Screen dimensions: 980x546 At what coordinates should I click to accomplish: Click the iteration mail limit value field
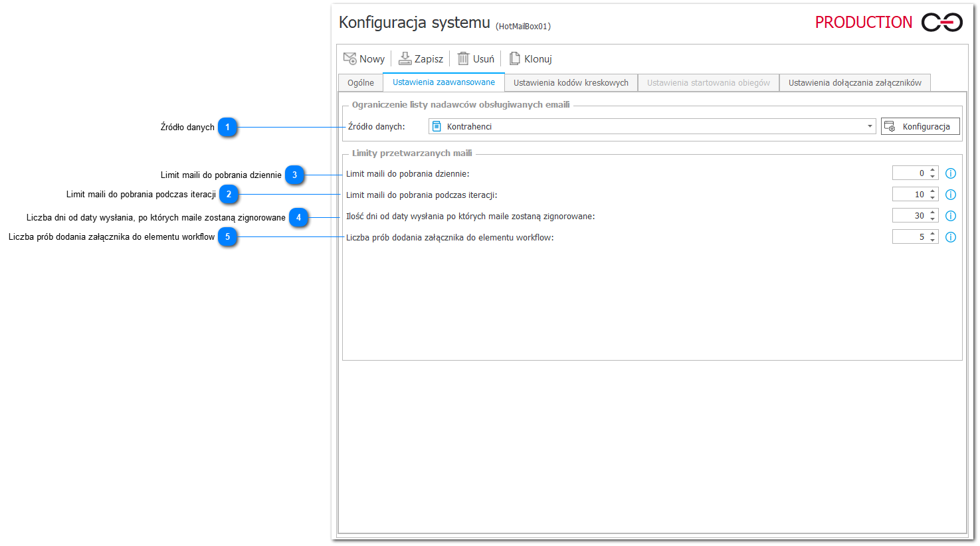(x=910, y=195)
